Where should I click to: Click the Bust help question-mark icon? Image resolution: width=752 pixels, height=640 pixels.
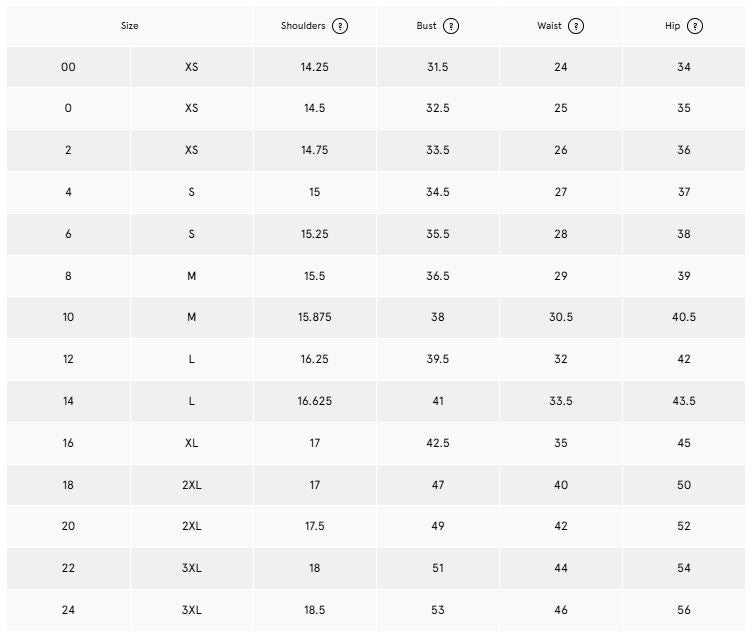451,26
